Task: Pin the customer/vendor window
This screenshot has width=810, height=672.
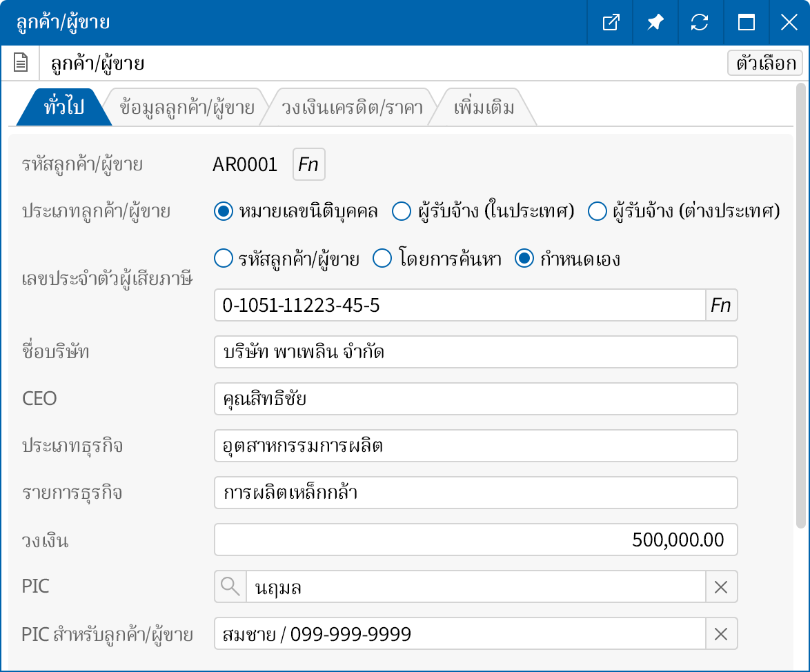Action: tap(655, 23)
